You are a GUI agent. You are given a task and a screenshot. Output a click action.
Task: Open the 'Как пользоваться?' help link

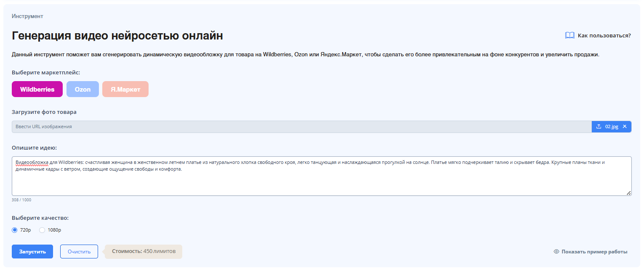604,36
